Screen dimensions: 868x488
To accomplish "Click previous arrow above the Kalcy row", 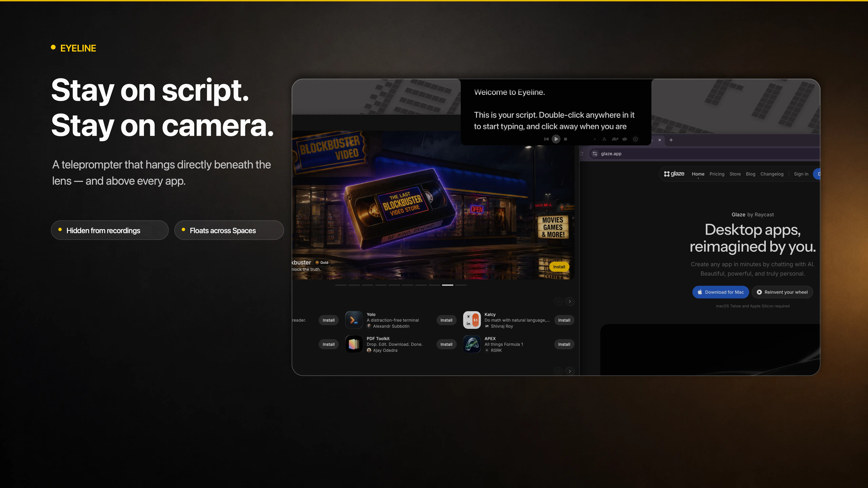I will click(x=558, y=301).
